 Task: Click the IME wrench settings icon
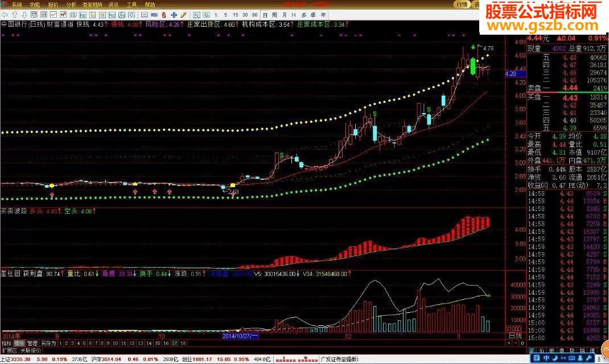589,358
